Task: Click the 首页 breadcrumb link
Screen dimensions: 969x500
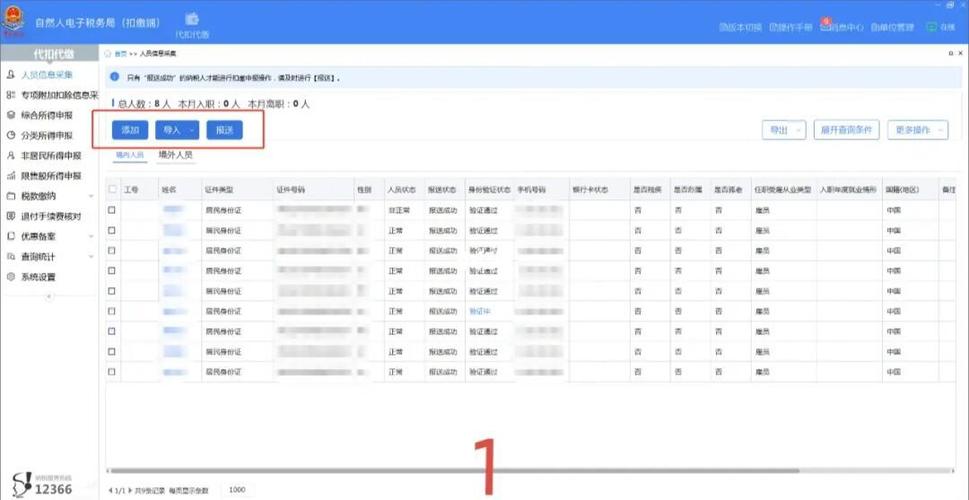Action: [x=120, y=54]
